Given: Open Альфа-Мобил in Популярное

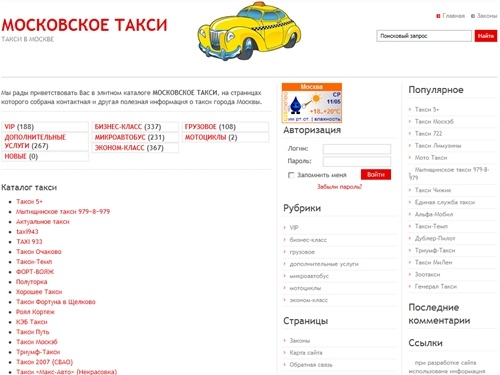Looking at the screenshot, I should click(434, 214).
